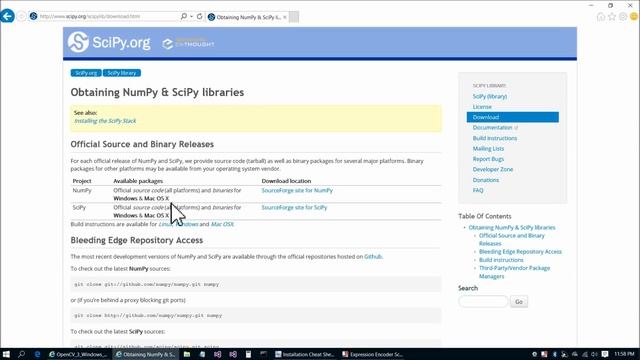This screenshot has width=640, height=360.
Task: Click the SciPy project cell in the table
Action: 79,207
